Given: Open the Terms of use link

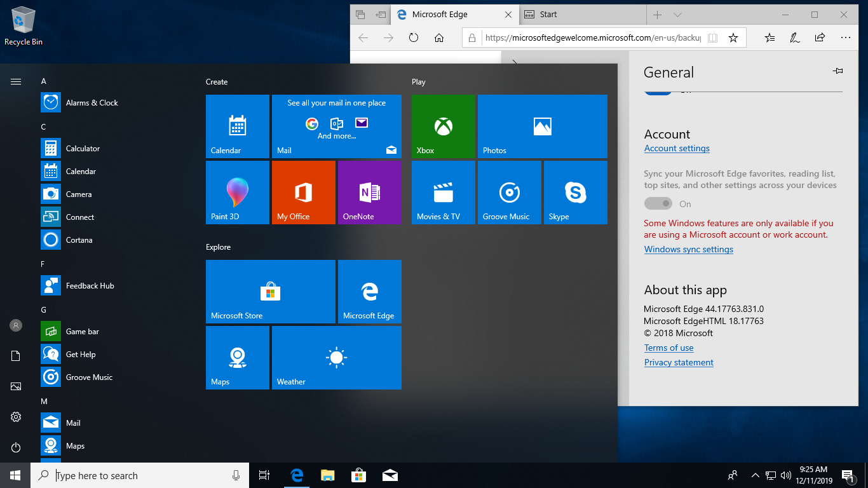Looking at the screenshot, I should coord(668,348).
